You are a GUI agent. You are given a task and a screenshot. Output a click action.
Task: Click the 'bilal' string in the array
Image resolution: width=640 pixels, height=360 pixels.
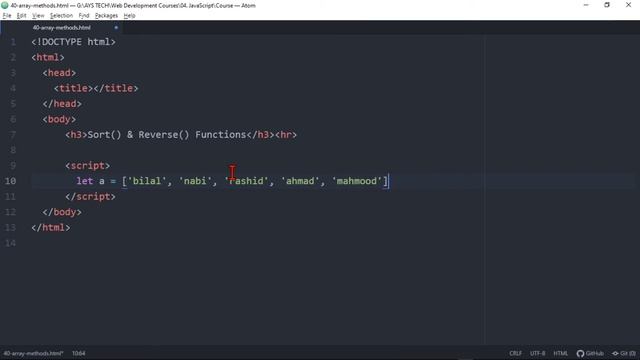pos(147,181)
